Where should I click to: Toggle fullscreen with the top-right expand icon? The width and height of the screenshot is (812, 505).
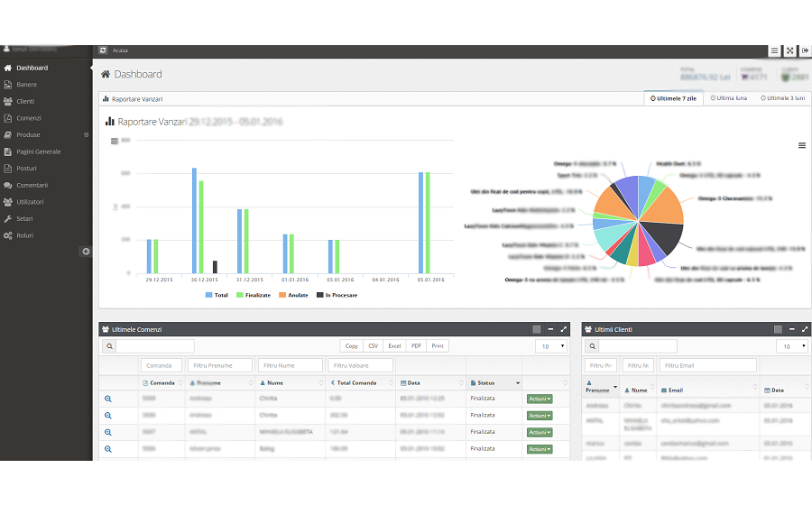789,50
